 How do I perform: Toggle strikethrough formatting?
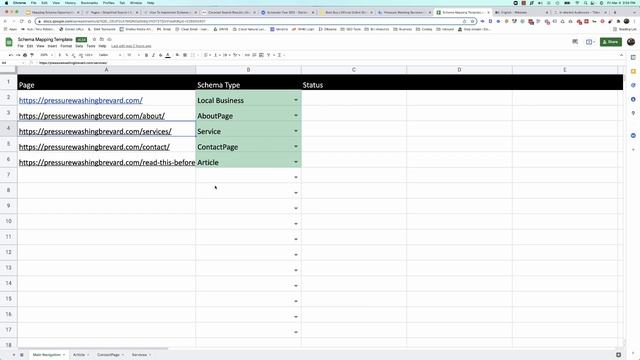(160, 55)
